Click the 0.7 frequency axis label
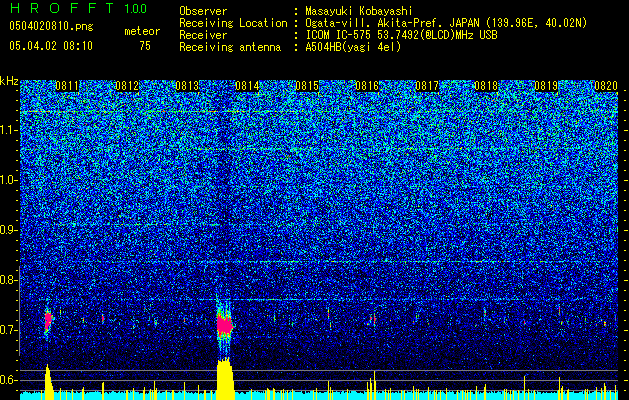629x400 pixels. [x=9, y=330]
